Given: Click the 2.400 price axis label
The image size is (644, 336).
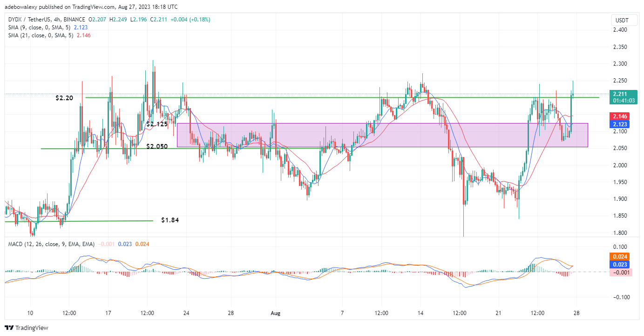Looking at the screenshot, I should coord(621,30).
